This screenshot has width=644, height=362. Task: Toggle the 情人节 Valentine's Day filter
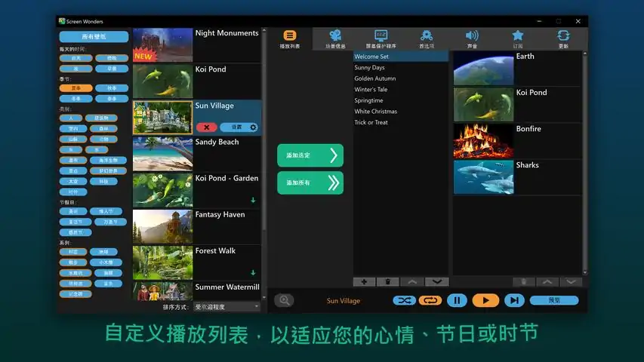[x=106, y=211]
